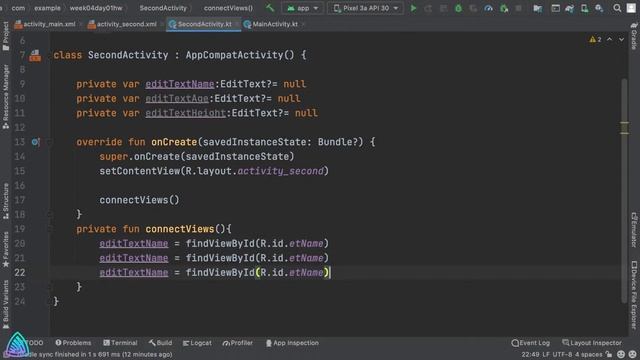The width and height of the screenshot is (640, 360).
Task: Click the Apply Changes and Restart icon
Action: (428, 8)
